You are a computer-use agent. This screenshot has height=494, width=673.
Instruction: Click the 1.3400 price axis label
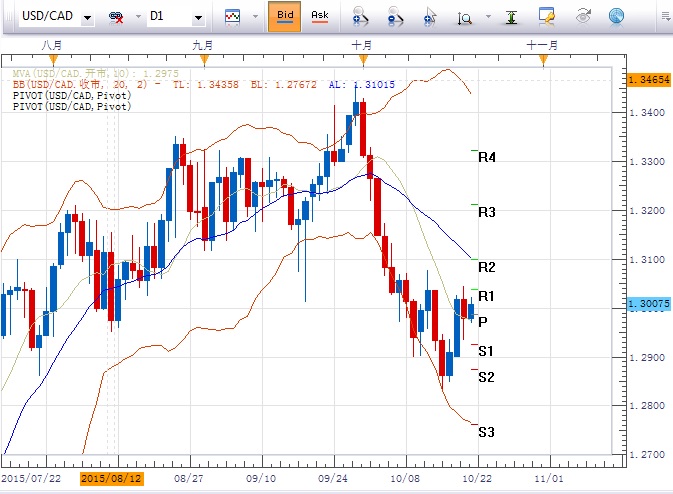point(647,113)
